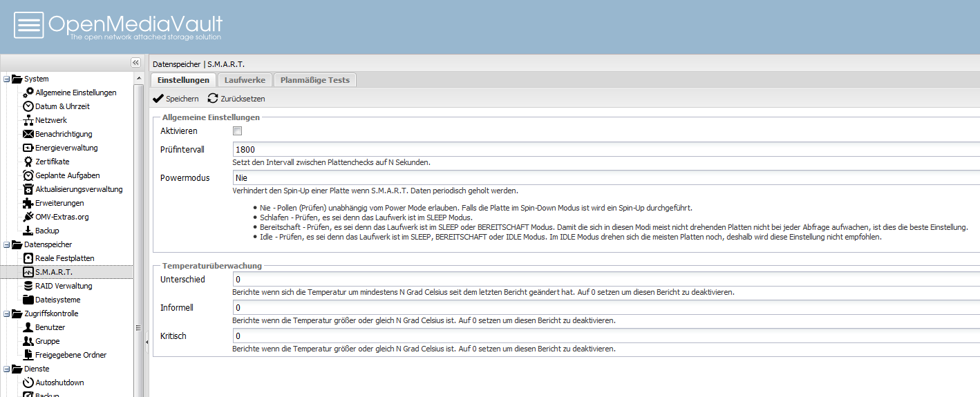
Task: Click the S.M.A.R.T. monitor icon
Action: coord(28,272)
